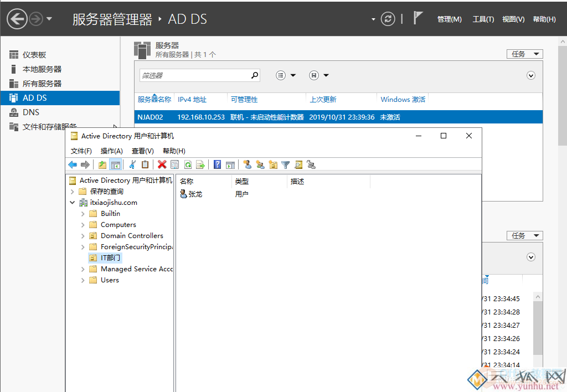Click the up one level folder icon
567x392 pixels.
[x=102, y=164]
